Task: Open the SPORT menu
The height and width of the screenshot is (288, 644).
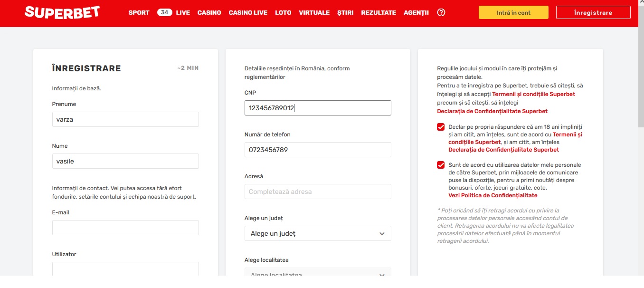Action: 139,13
